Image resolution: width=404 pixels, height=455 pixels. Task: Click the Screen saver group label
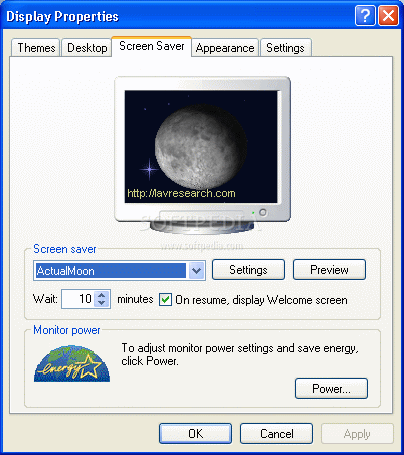tap(65, 249)
